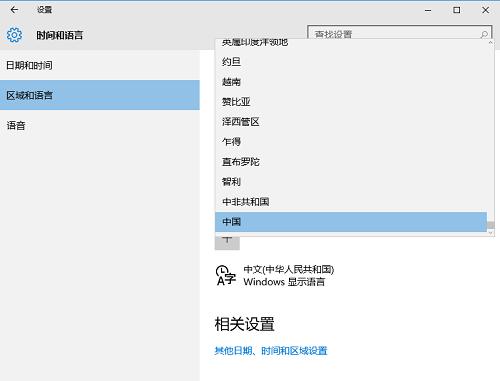Choose 智利 from the country list

[351, 182]
